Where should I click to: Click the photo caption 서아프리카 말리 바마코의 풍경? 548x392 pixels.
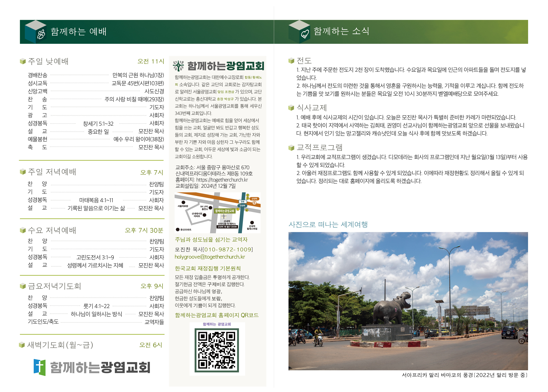[x=437, y=375]
